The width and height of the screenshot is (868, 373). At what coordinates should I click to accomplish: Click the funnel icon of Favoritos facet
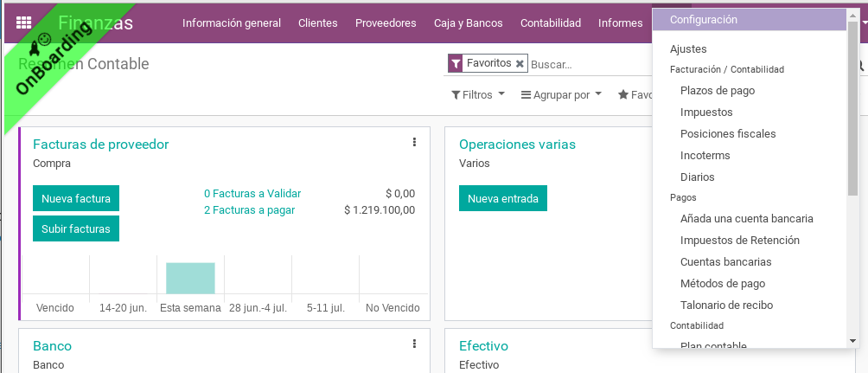(455, 64)
